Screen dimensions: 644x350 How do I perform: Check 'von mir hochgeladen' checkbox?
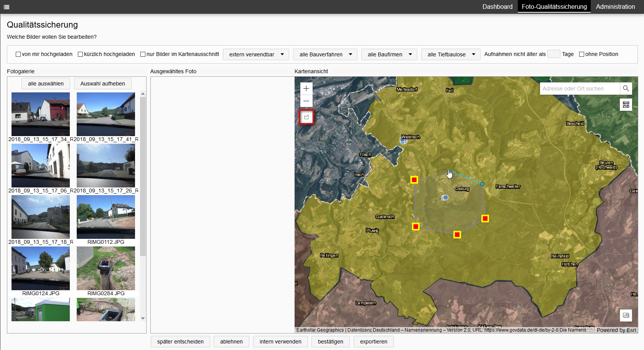pyautogui.click(x=18, y=54)
